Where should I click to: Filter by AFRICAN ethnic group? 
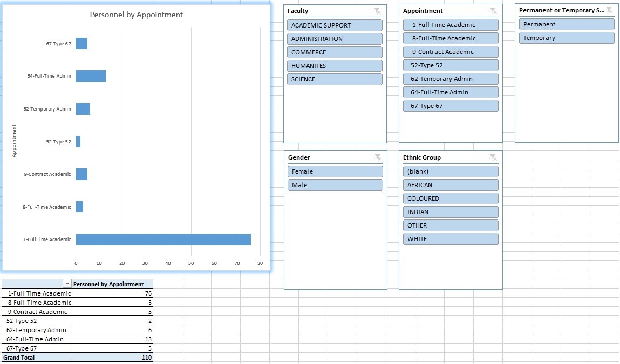(450, 185)
